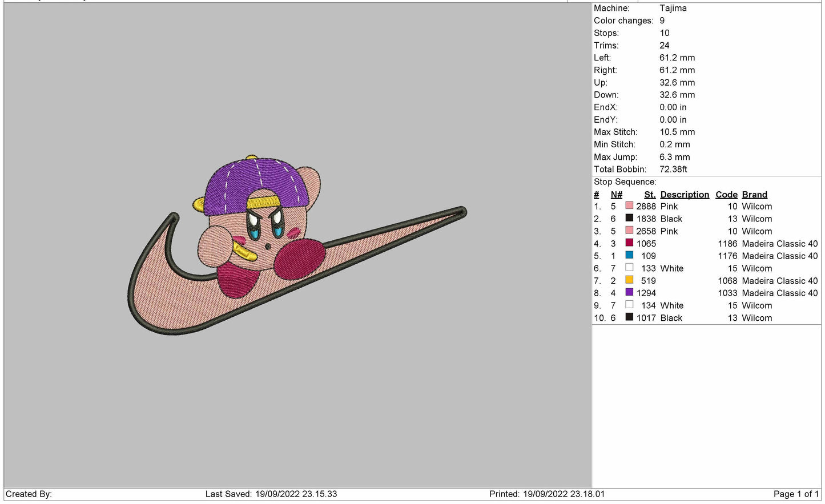The width and height of the screenshot is (825, 504).
Task: Click the pink swoosh tail in the design preview
Action: point(400,234)
